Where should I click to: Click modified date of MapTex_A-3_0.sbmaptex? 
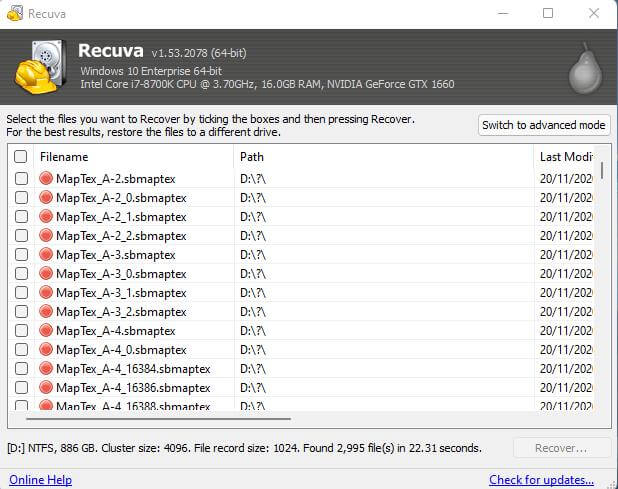(x=566, y=273)
